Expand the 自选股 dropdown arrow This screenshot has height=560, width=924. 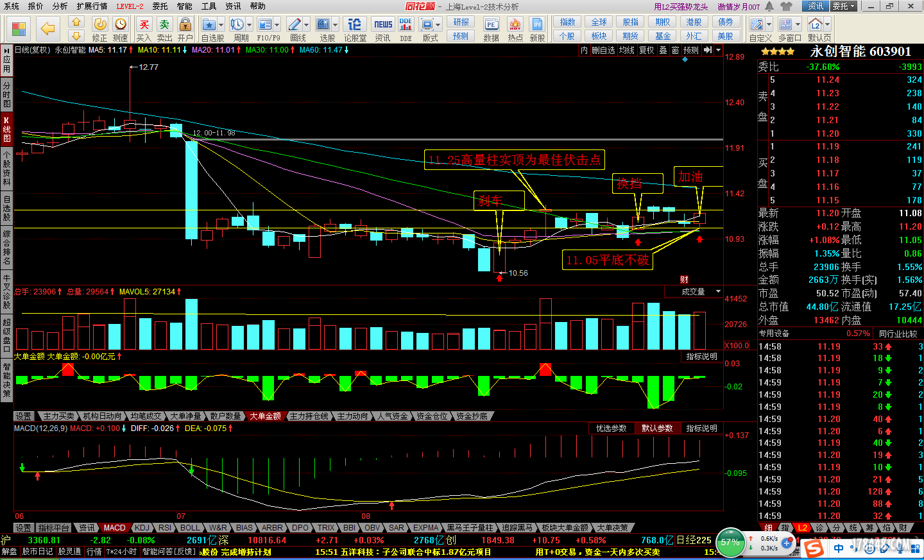tap(221, 26)
